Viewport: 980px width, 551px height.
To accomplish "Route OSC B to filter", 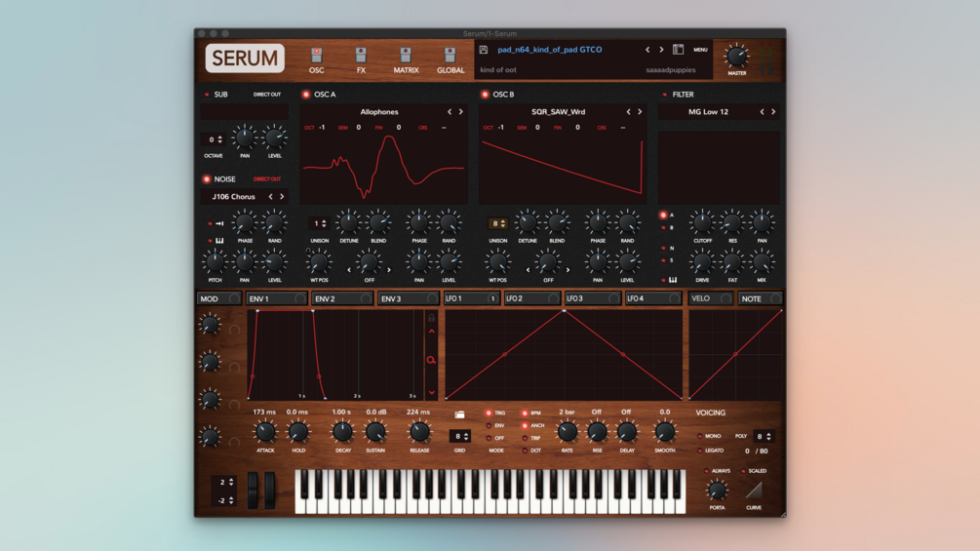I will tap(664, 228).
